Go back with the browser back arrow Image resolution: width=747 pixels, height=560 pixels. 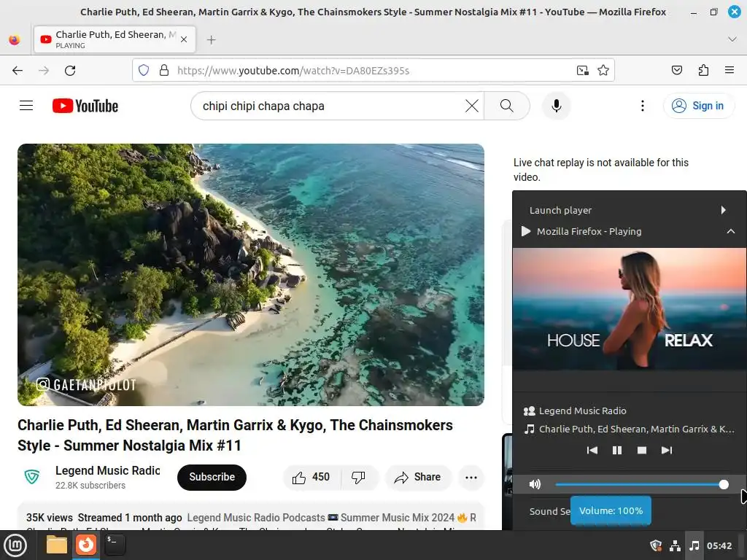point(18,71)
